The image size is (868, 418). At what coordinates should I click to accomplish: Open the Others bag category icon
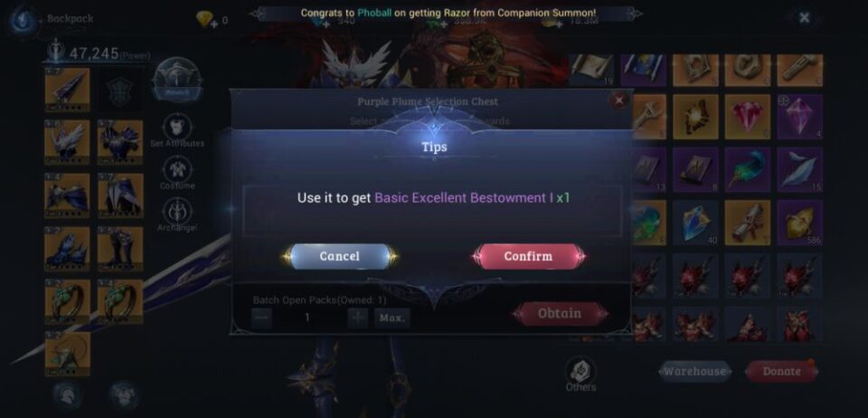[580, 375]
